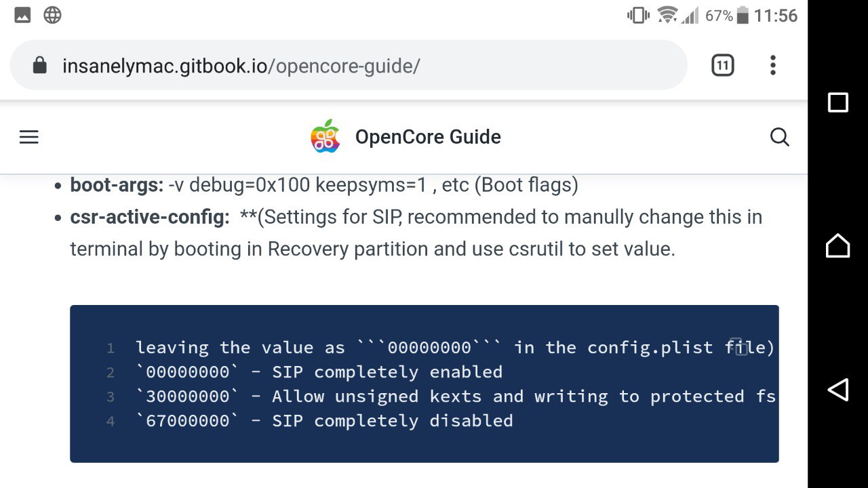Tap the Android back navigation button
Viewport: 868px width, 488px height.
(838, 390)
